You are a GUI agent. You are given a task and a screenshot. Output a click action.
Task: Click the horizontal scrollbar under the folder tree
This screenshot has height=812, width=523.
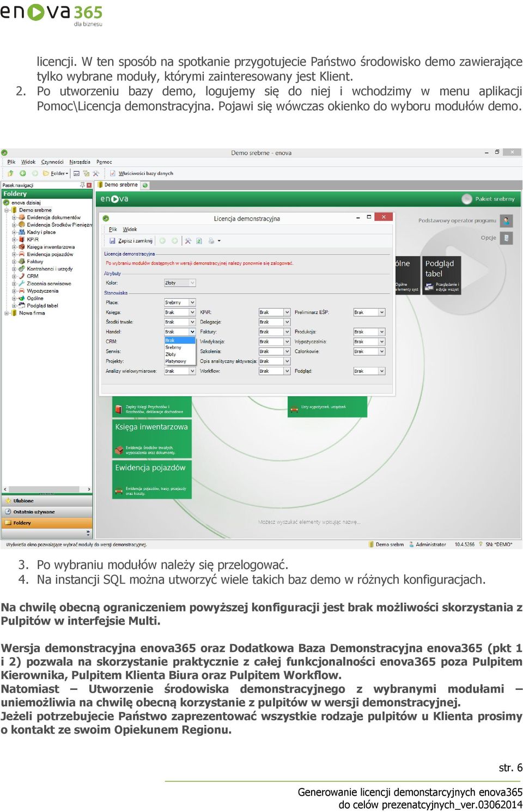(47, 489)
